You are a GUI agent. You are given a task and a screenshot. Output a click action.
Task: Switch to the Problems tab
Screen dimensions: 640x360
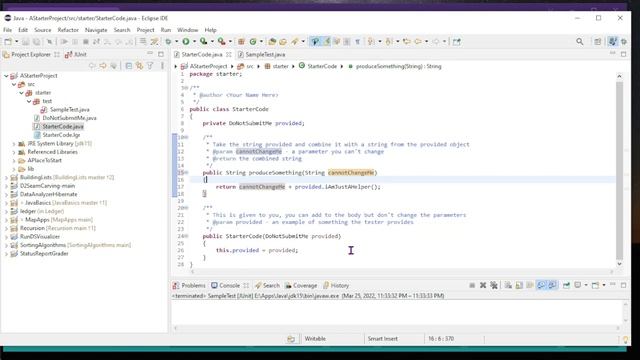[189, 285]
